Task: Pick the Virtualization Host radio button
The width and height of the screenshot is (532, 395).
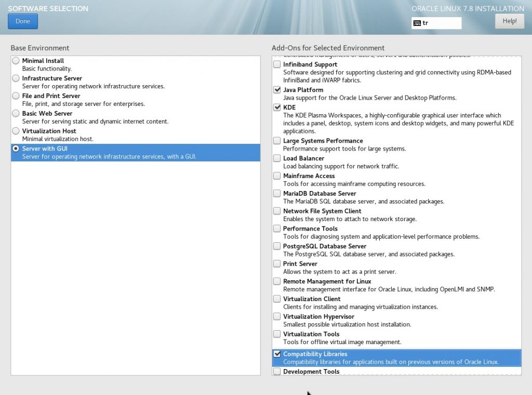Action: tap(16, 131)
